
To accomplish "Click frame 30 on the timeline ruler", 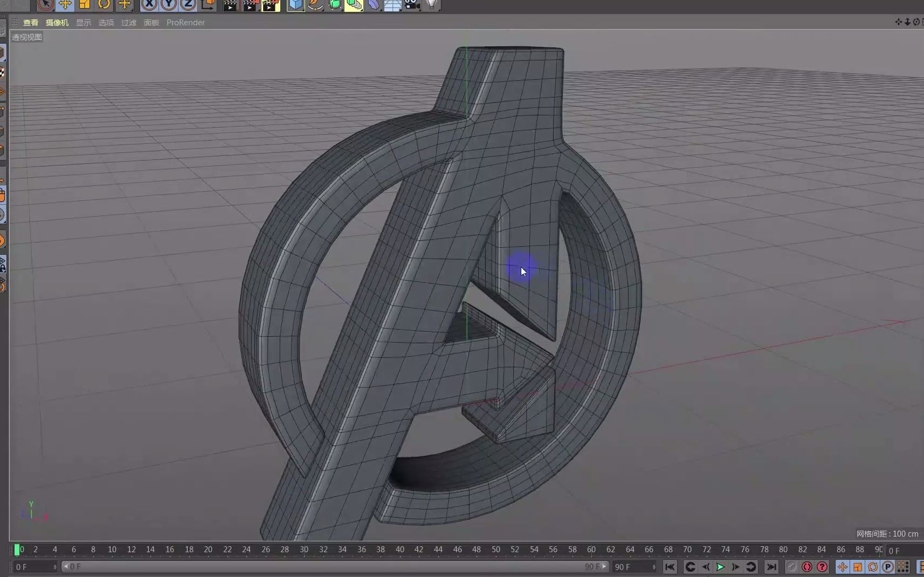I will point(304,550).
